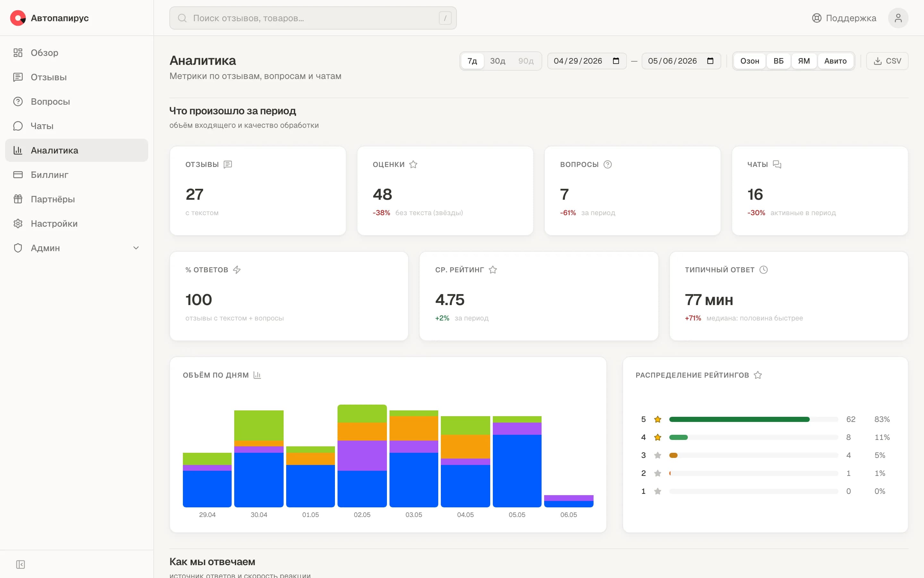This screenshot has width=924, height=578.
Task: Click the Отзывы message icon in sidebar
Action: 18,77
